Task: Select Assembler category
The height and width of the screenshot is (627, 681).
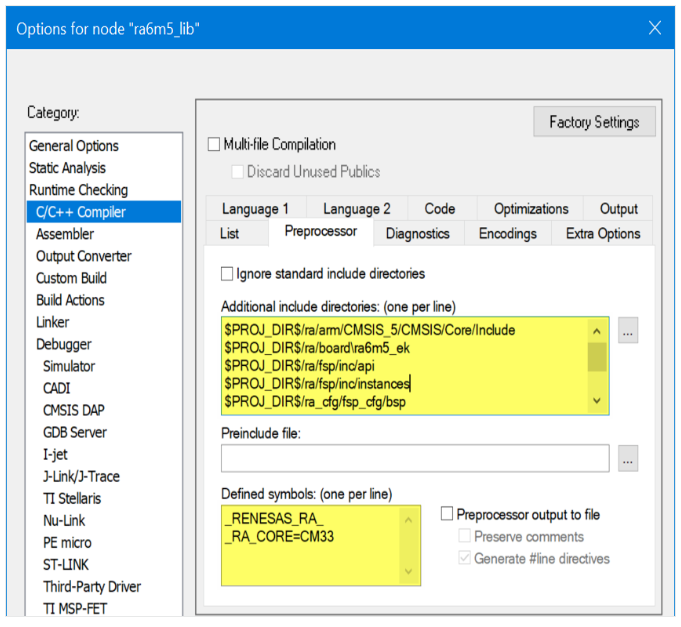Action: pos(65,234)
